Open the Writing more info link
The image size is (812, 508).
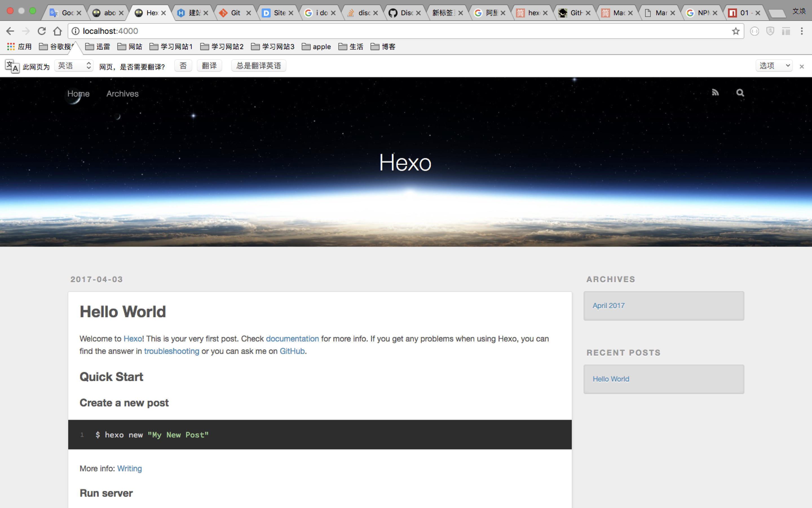click(x=129, y=468)
